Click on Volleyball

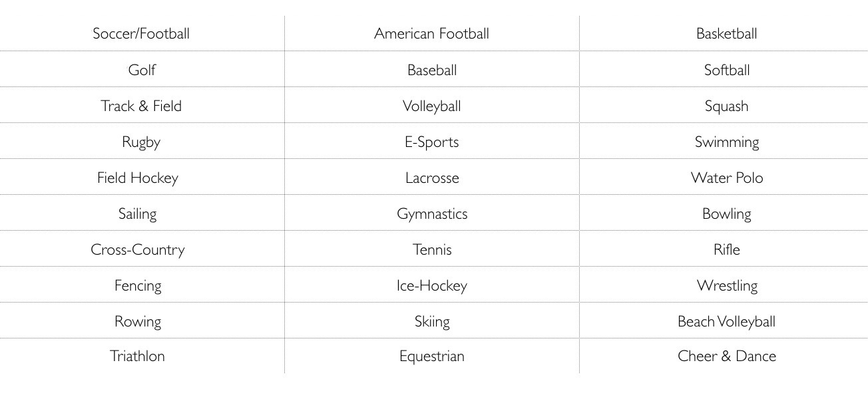click(x=431, y=106)
